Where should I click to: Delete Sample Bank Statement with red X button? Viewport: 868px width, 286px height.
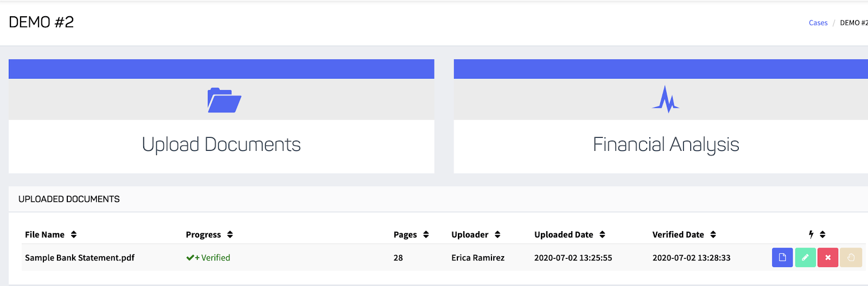click(828, 257)
